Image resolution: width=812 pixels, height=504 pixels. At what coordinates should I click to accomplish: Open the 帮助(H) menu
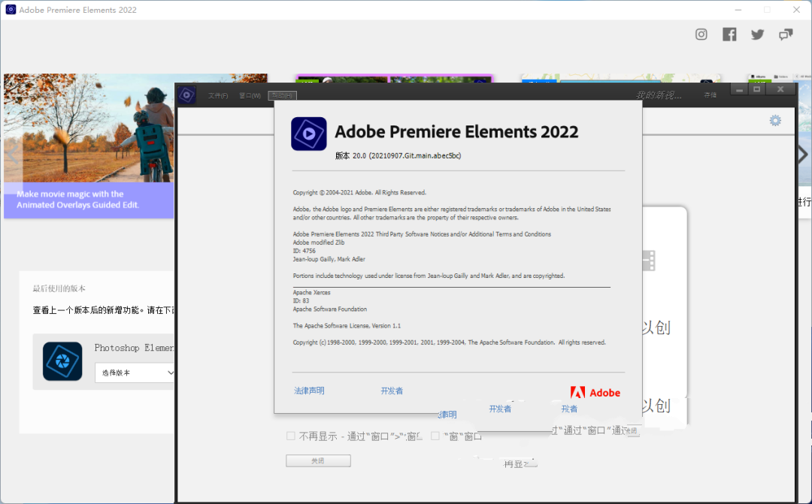tap(282, 95)
